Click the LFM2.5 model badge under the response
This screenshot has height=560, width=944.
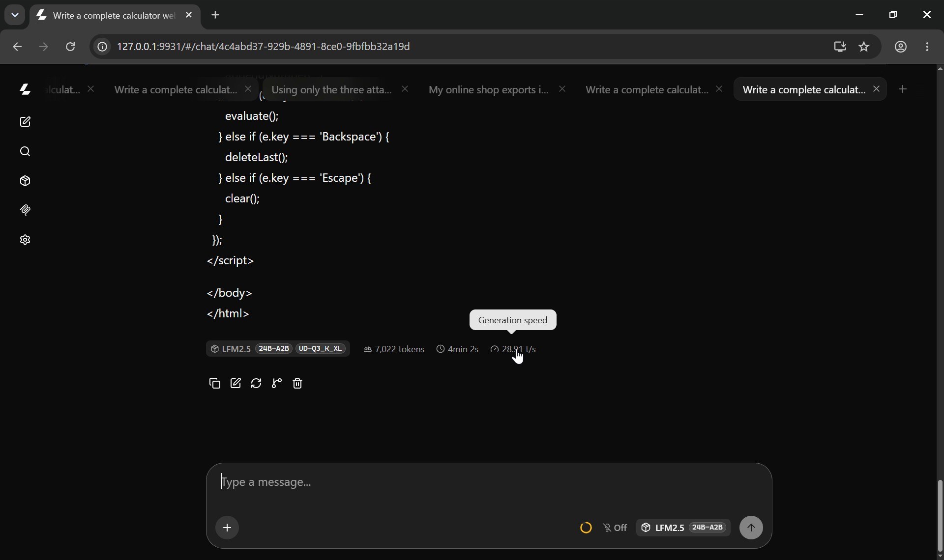tap(278, 349)
